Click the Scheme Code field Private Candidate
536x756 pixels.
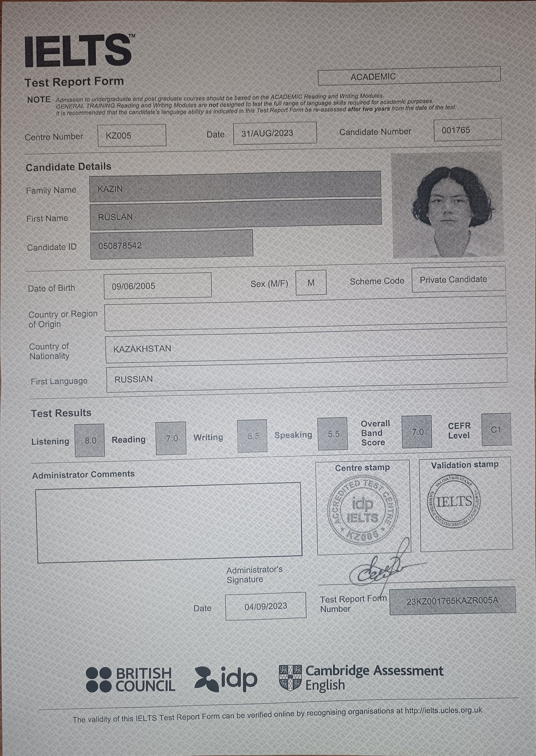click(459, 279)
